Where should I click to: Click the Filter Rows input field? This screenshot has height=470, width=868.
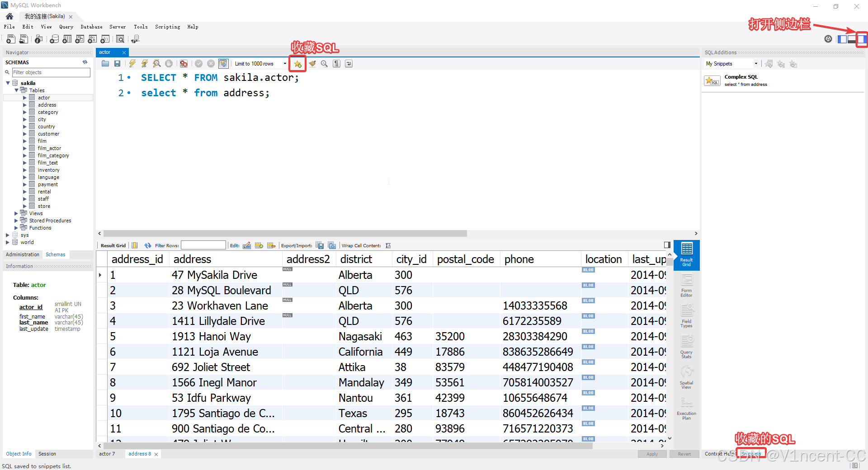(203, 245)
